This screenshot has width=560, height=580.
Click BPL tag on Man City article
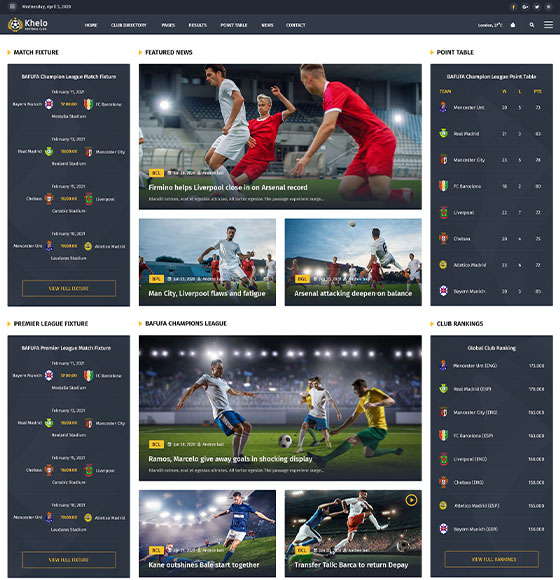click(x=156, y=279)
